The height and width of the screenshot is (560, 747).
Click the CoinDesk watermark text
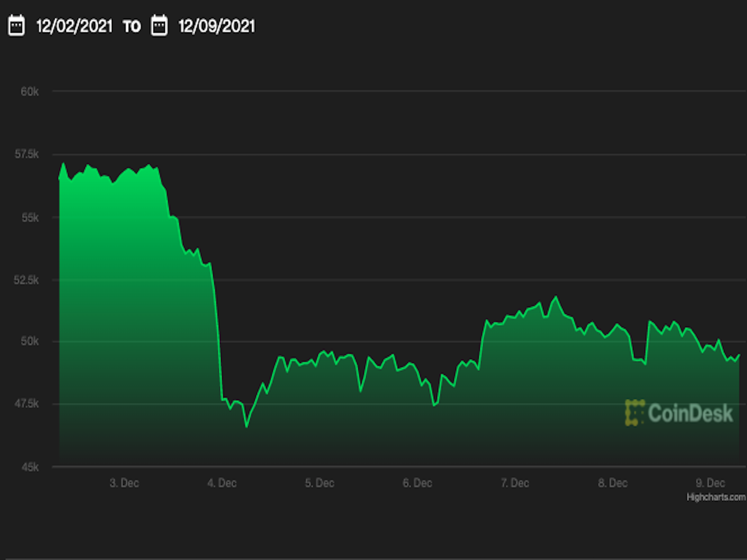click(x=690, y=413)
